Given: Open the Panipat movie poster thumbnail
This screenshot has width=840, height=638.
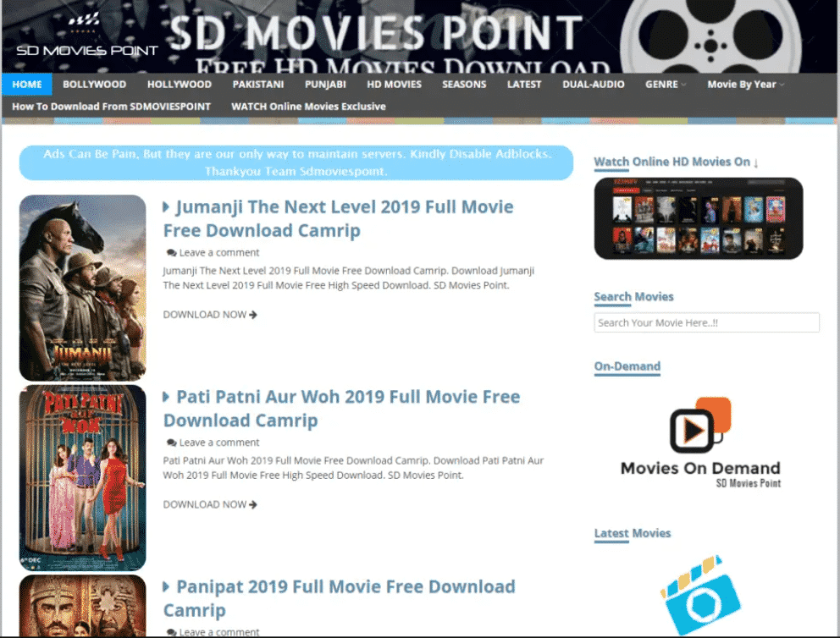Looking at the screenshot, I should 82,606.
